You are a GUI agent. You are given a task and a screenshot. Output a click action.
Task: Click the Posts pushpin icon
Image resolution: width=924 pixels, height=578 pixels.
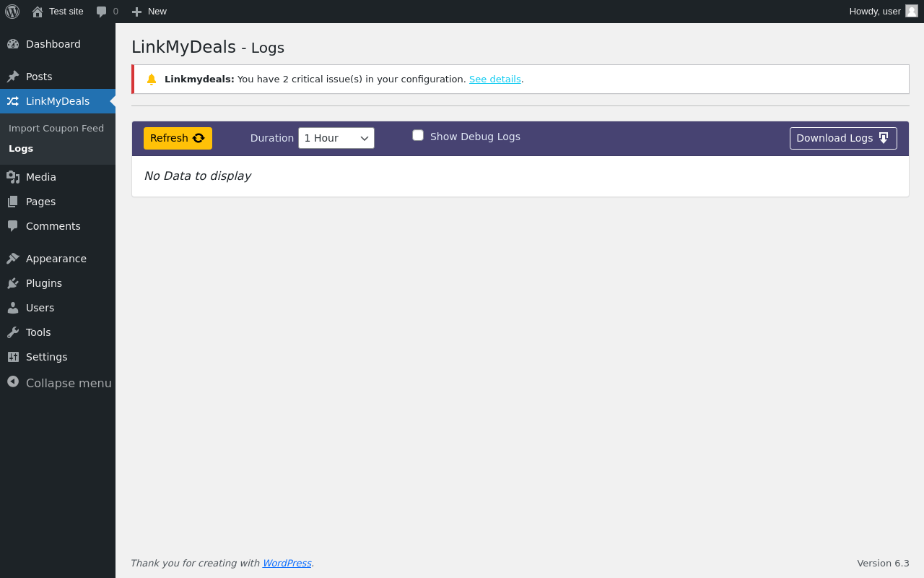click(x=13, y=77)
